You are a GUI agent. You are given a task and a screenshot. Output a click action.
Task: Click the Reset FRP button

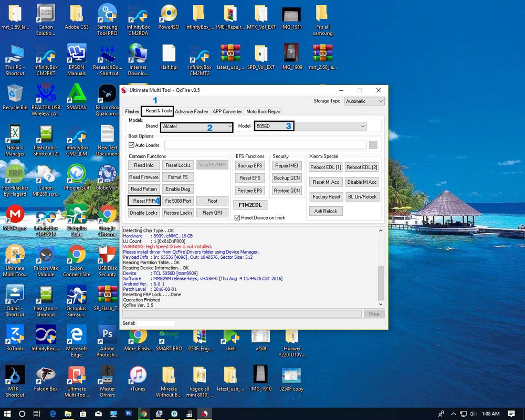144,201
